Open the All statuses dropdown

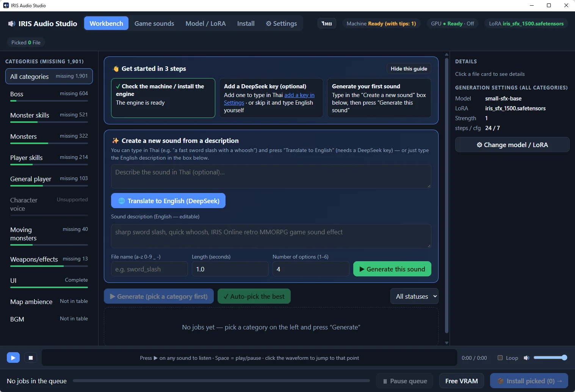[x=414, y=296]
